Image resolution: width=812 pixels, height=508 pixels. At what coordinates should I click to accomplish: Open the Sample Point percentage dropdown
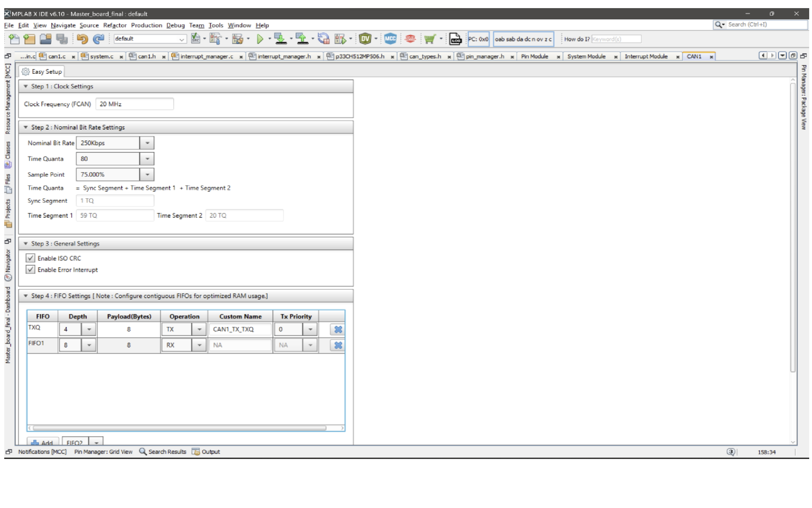(148, 174)
